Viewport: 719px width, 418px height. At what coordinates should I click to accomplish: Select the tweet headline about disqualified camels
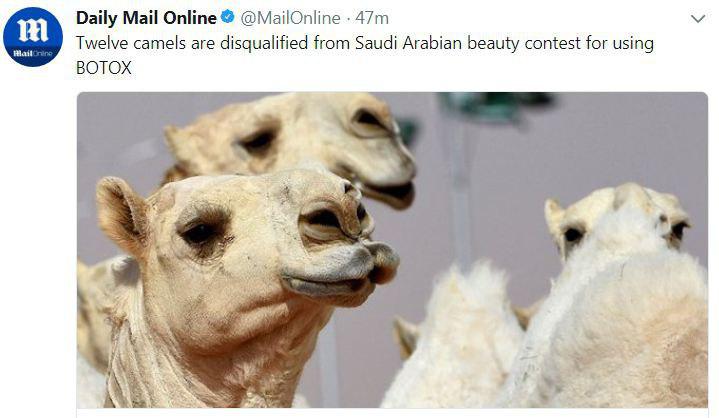coord(365,55)
